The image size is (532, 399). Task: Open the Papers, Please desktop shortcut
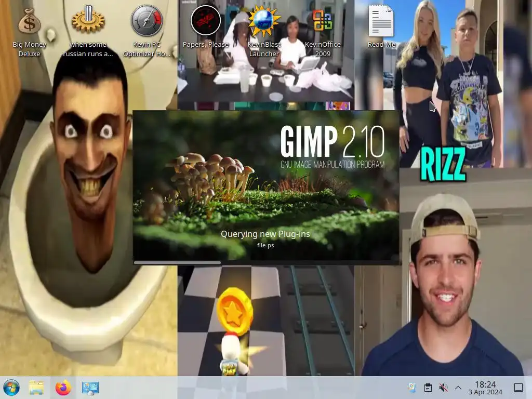(x=206, y=27)
